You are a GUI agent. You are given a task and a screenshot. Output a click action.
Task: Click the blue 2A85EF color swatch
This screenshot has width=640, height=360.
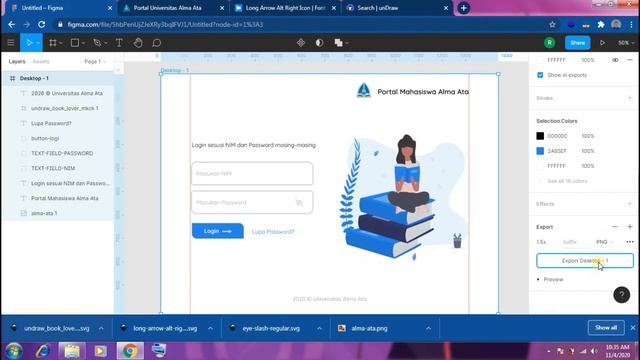[540, 151]
